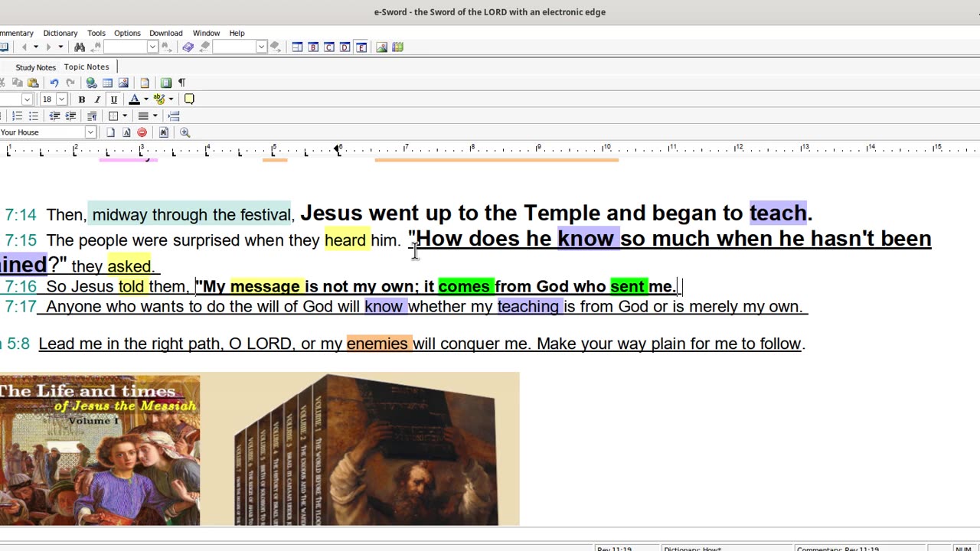Viewport: 980px width, 551px height.
Task: Click the 5:8 verse reference
Action: [18, 344]
